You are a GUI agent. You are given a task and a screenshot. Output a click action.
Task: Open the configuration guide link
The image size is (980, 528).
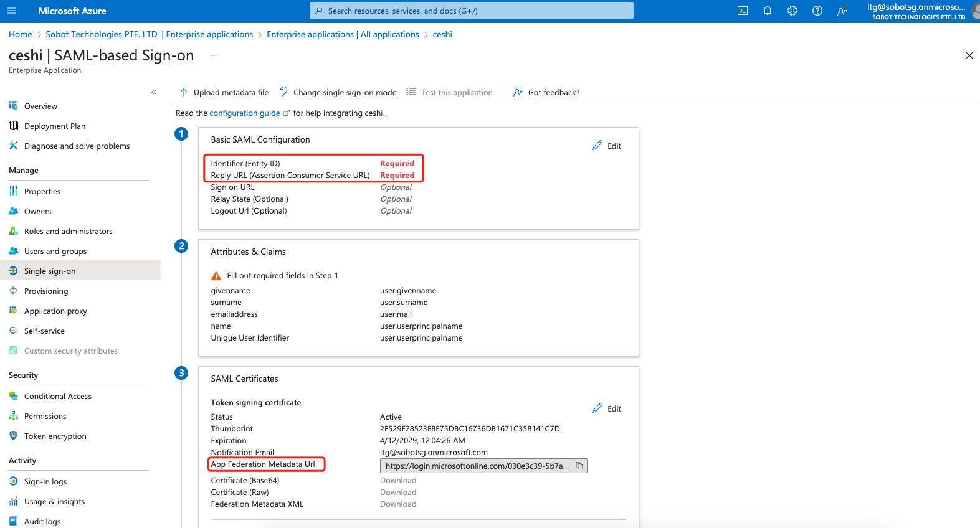245,113
